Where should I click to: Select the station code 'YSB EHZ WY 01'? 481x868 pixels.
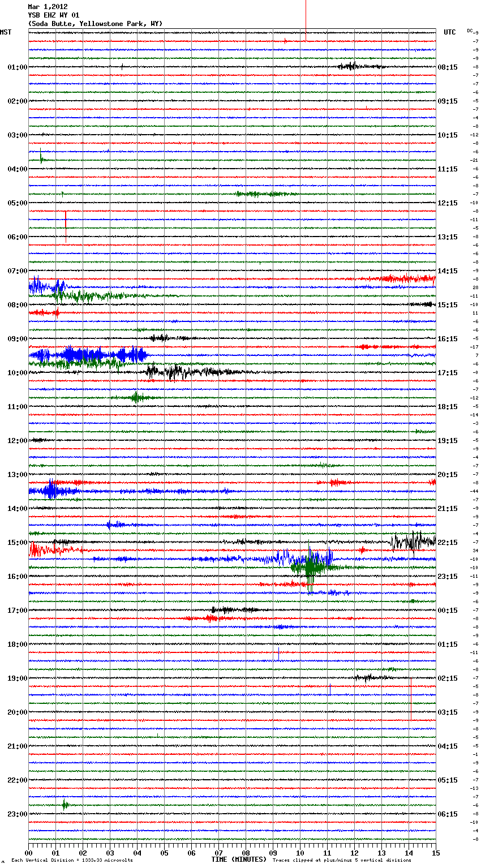tap(54, 15)
